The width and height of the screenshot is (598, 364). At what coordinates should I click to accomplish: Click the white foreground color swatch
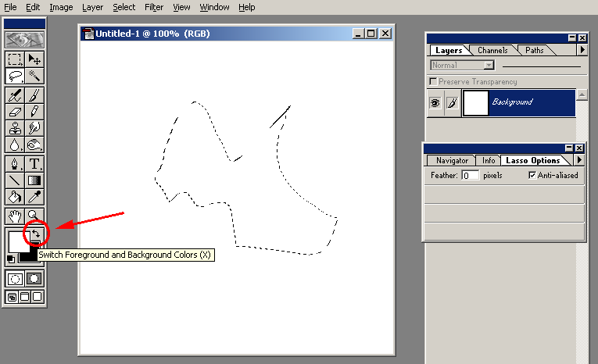tap(18, 241)
